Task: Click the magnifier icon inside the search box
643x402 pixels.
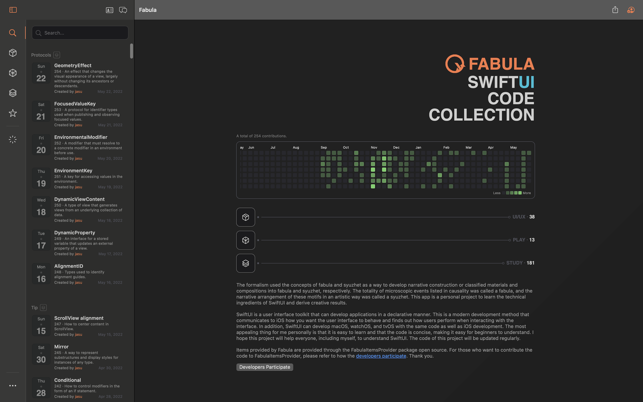Action: 39,33
